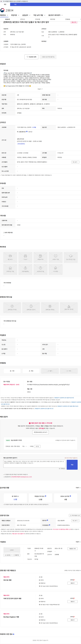This screenshot has width=81, height=644.
Task: Click the 장애인용 주차장 facility icon
Action: (x=12, y=308)
